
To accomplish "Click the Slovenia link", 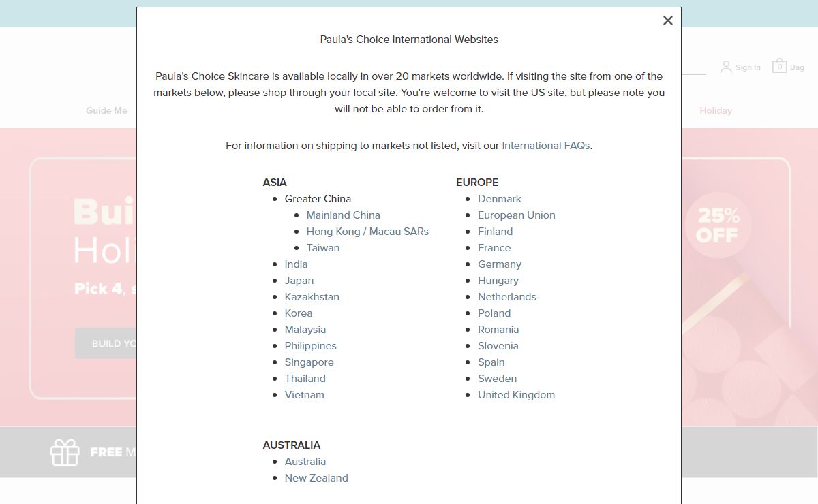I will (x=498, y=346).
